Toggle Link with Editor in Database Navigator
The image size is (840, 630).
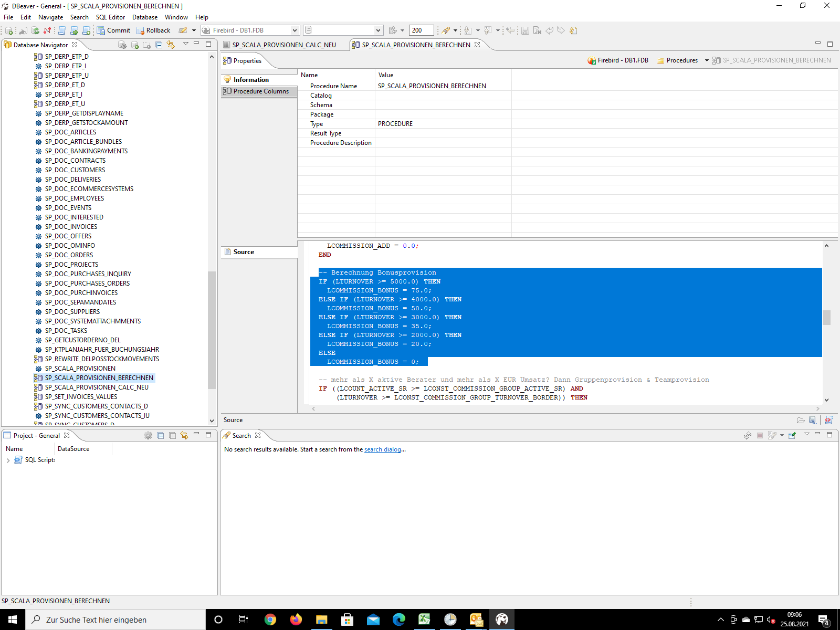coord(171,45)
